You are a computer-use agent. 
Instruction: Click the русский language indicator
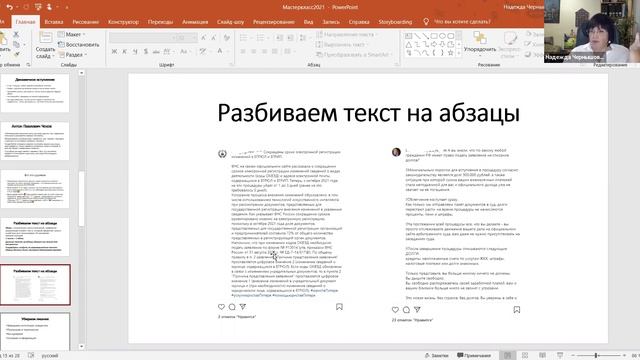50,356
